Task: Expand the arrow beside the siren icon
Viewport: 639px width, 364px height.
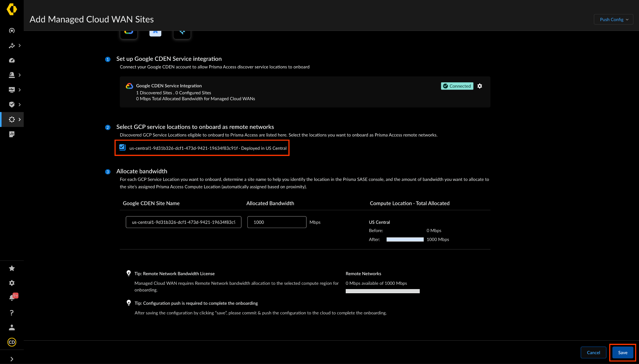Action: [x=20, y=75]
